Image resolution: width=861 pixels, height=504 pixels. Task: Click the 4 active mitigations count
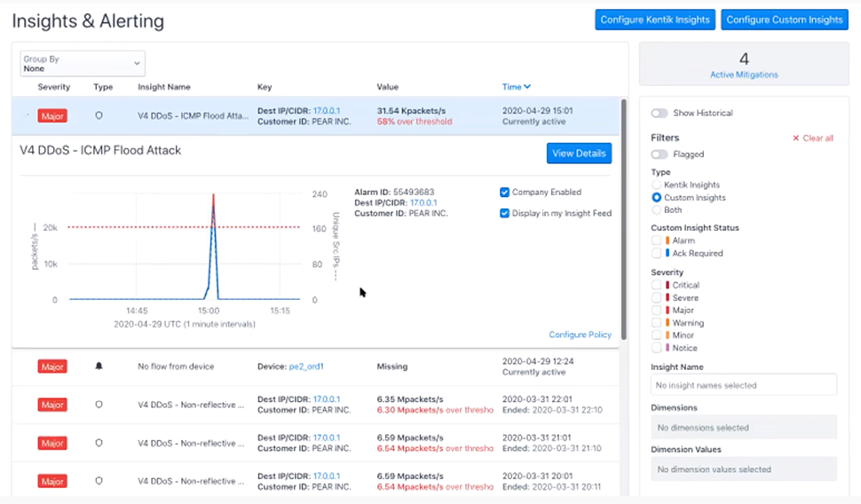click(744, 59)
